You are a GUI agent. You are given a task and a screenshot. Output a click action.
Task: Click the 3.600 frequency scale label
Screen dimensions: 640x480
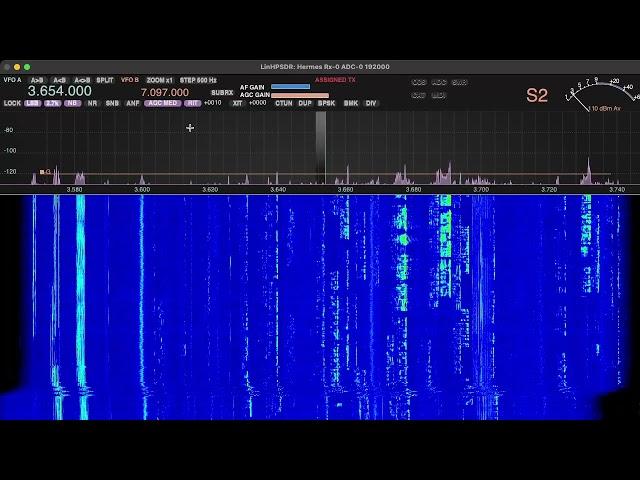[142, 189]
